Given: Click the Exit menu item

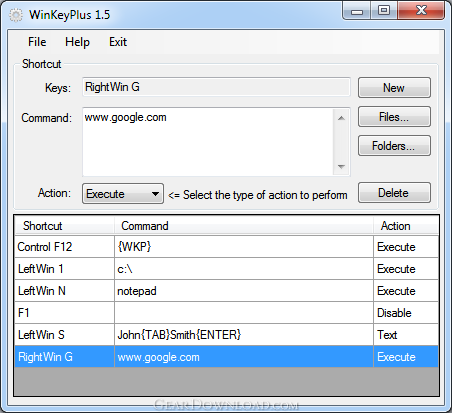Looking at the screenshot, I should pyautogui.click(x=118, y=42).
